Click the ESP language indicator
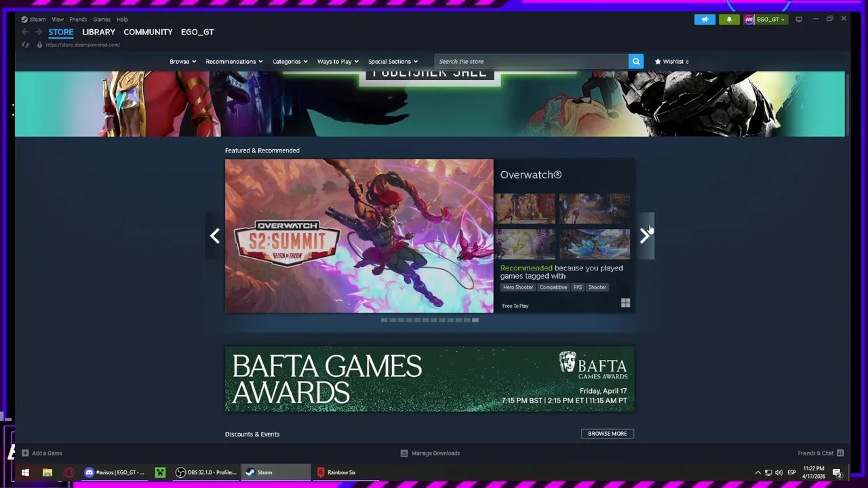The height and width of the screenshot is (488, 868). pyautogui.click(x=791, y=472)
